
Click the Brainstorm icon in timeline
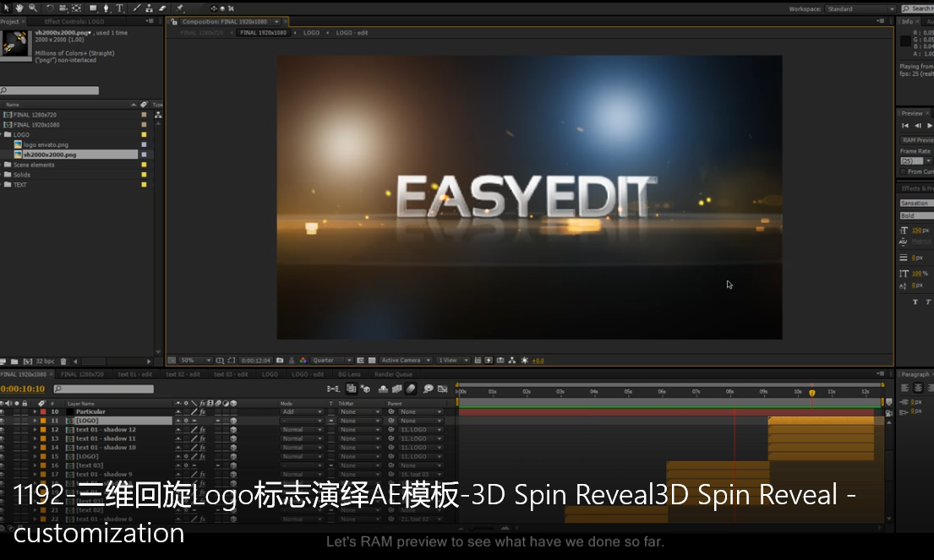coord(428,389)
